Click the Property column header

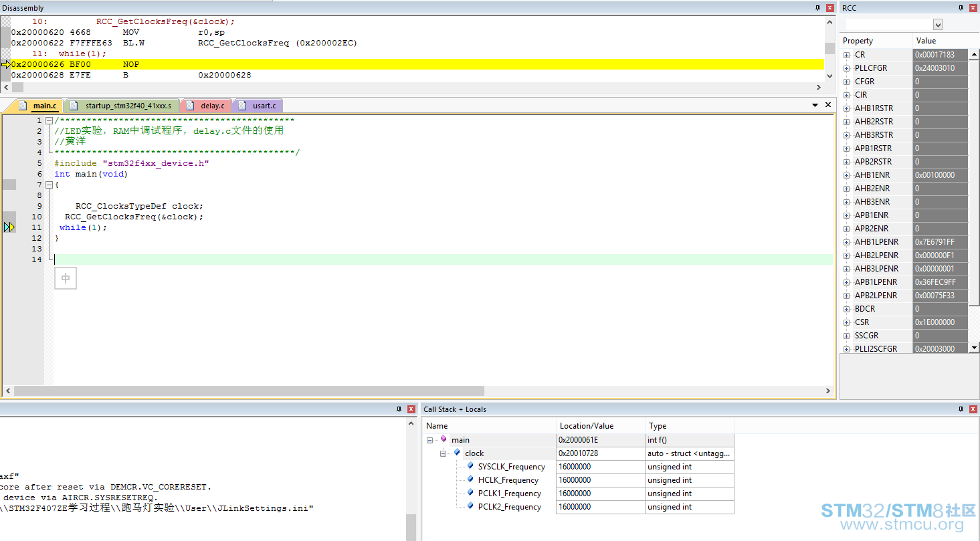click(876, 41)
